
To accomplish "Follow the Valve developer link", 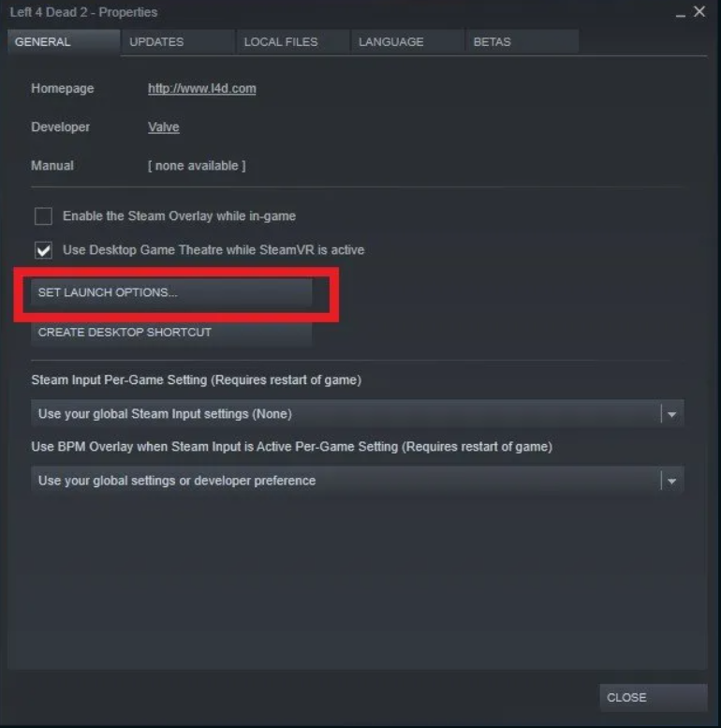I will (x=163, y=126).
